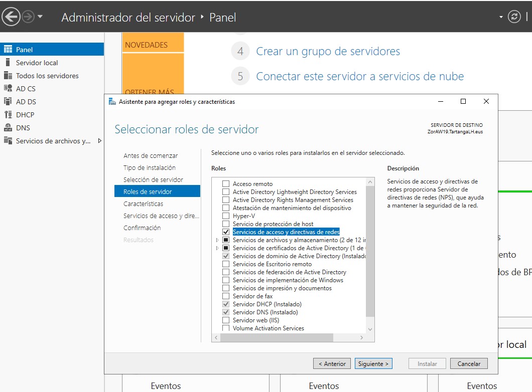532x392 pixels.
Task: Click the AD CS role icon
Action: pos(8,88)
